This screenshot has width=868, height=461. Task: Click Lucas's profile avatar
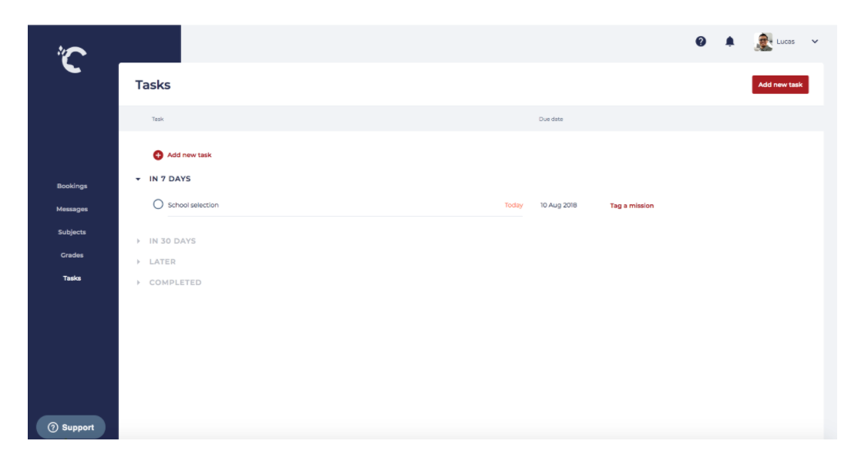tap(763, 42)
